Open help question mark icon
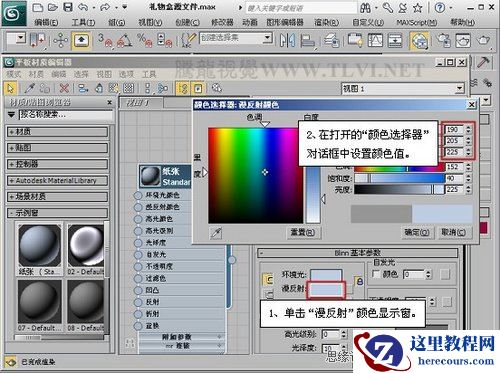This screenshot has width=500, height=373. pos(440,7)
